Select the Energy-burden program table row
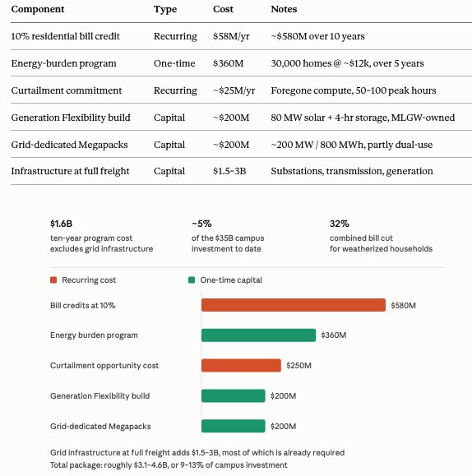Image resolution: width=472 pixels, height=476 pixels. 241,63
